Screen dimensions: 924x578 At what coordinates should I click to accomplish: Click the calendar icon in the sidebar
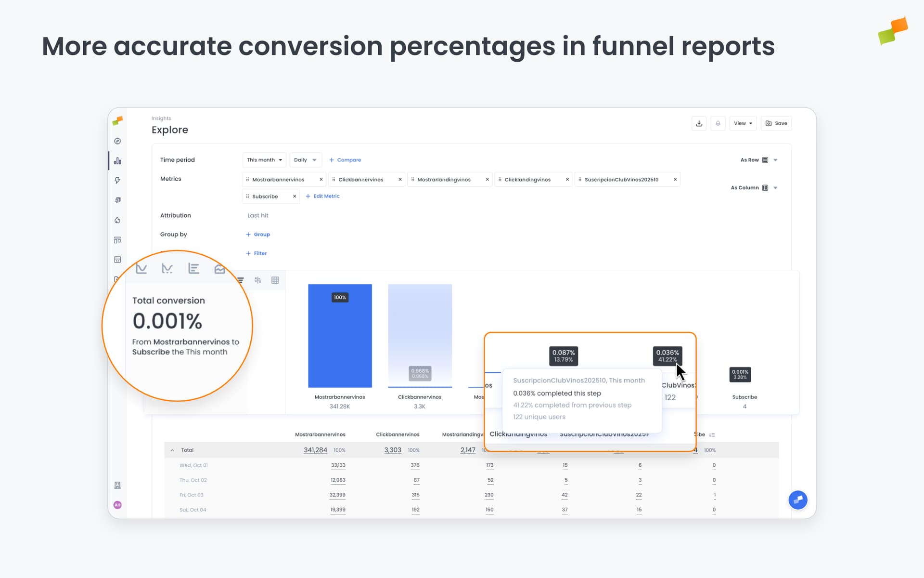pyautogui.click(x=117, y=259)
